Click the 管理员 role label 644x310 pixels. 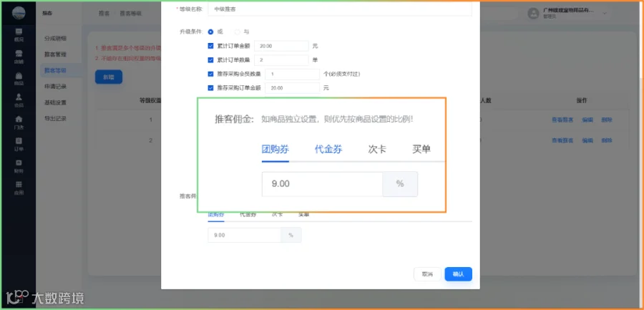pos(549,17)
